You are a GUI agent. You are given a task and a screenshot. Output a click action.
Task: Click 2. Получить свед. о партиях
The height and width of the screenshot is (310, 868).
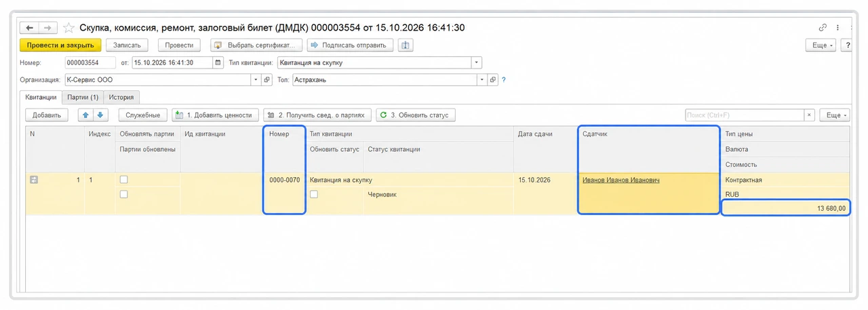point(317,115)
